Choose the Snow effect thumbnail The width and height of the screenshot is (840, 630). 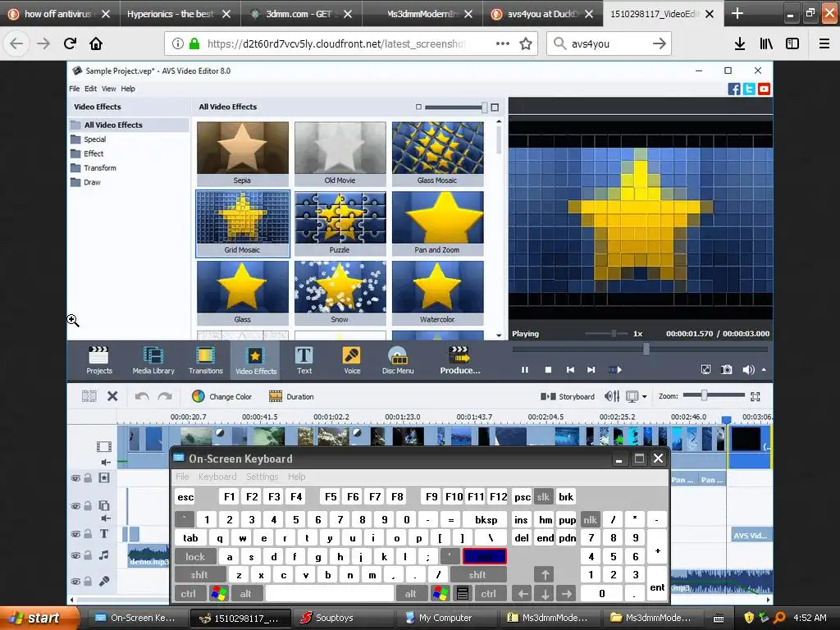[x=340, y=293]
